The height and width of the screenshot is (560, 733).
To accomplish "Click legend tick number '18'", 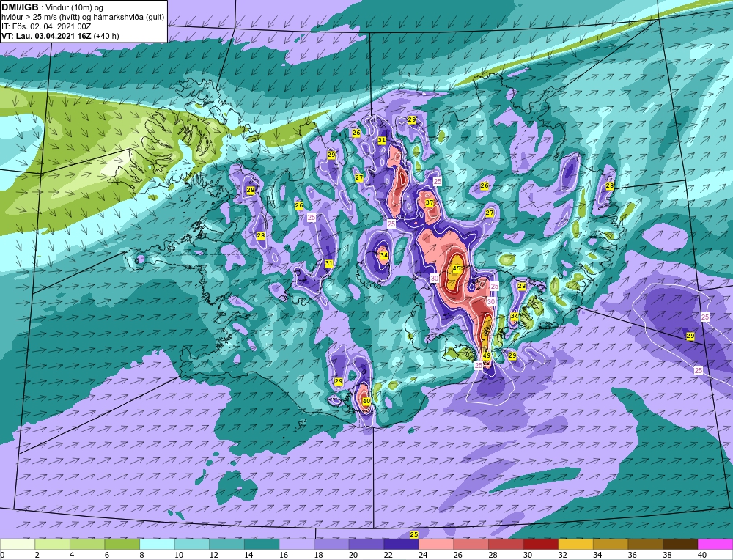I will [x=318, y=555].
